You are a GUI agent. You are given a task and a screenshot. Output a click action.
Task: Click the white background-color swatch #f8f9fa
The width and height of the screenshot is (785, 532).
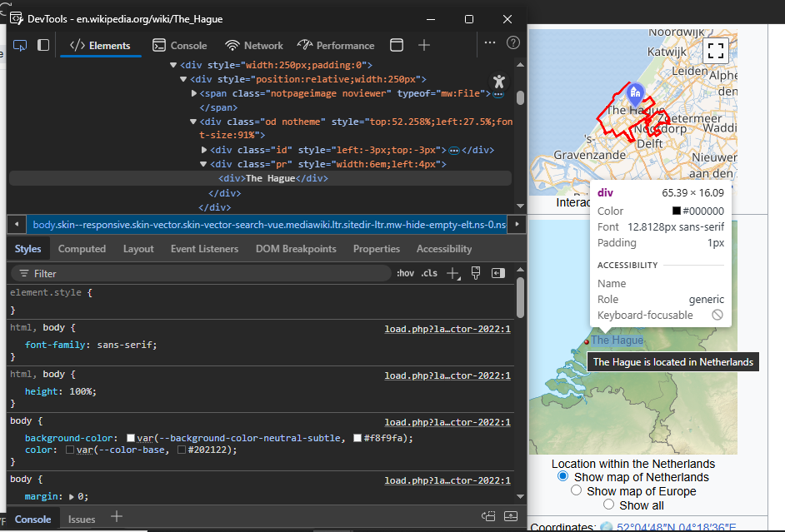pyautogui.click(x=357, y=438)
